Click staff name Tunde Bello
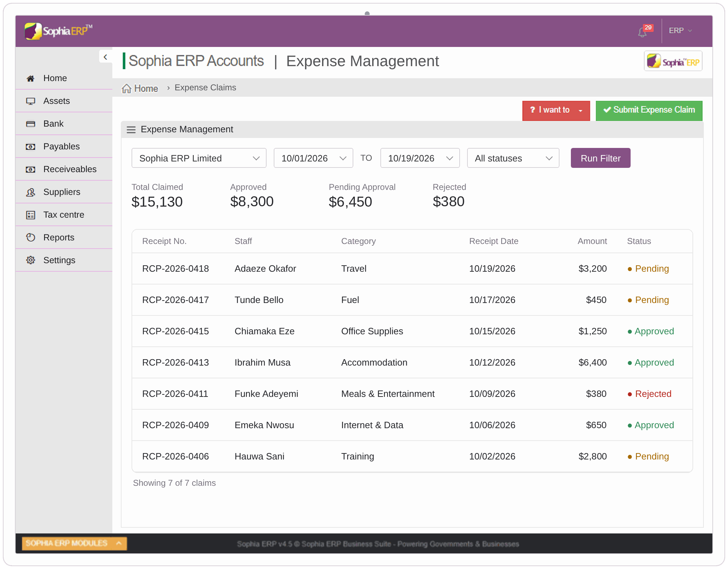This screenshot has height=569, width=728. coord(259,300)
